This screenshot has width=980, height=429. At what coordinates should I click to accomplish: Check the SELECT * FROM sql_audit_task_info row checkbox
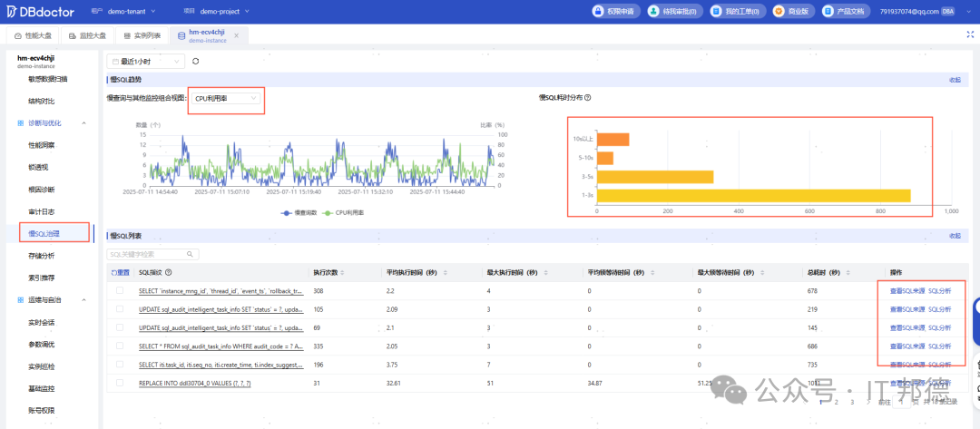click(x=120, y=346)
